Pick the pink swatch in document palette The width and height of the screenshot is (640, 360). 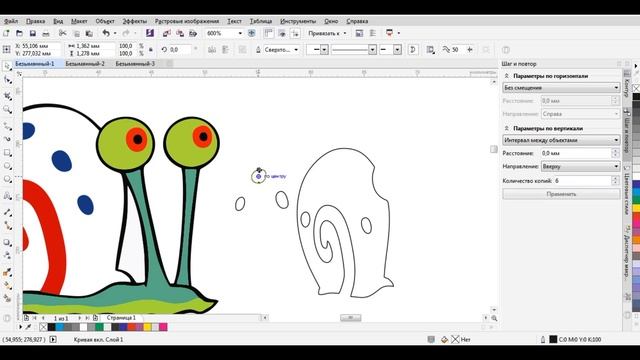tap(163, 327)
